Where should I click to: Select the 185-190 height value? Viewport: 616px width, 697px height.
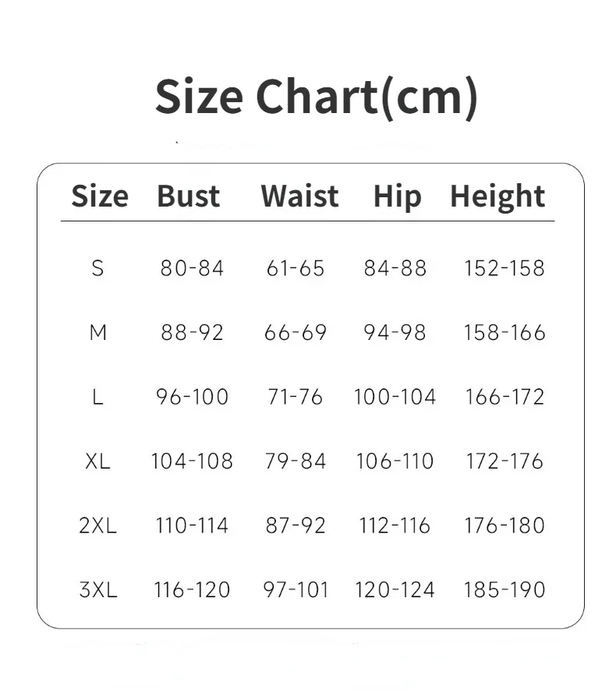point(504,589)
